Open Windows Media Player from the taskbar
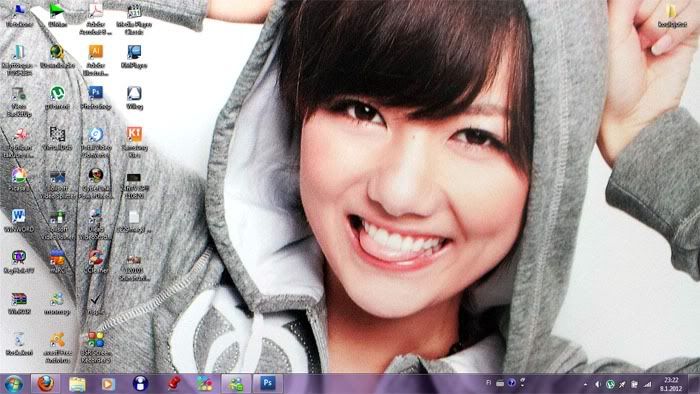 pyautogui.click(x=108, y=384)
